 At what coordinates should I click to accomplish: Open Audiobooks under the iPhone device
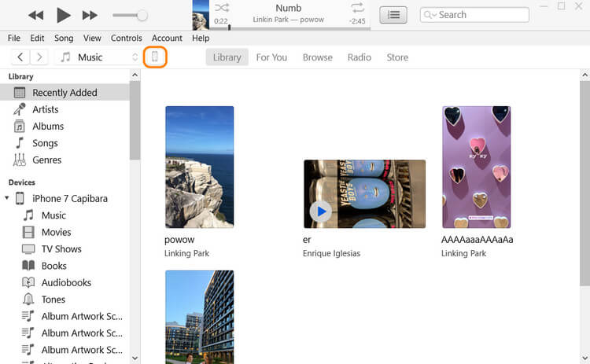pos(66,283)
